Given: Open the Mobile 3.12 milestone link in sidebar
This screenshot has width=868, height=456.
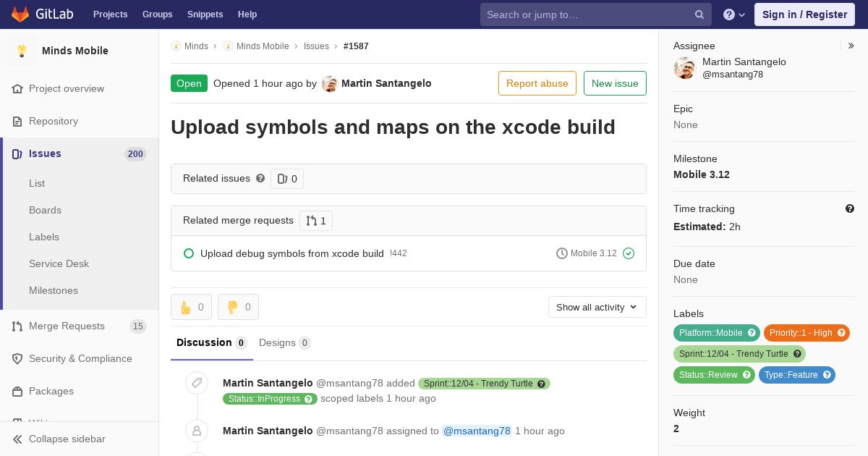Looking at the screenshot, I should pyautogui.click(x=702, y=174).
